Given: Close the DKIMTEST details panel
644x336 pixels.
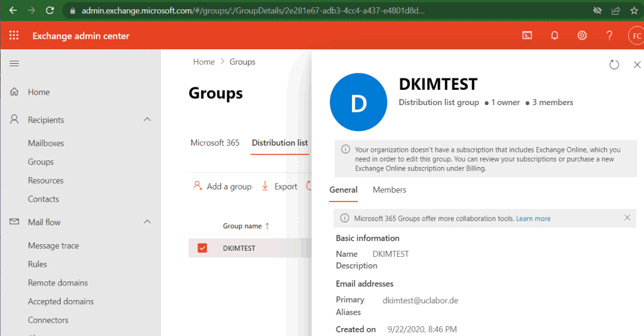Looking at the screenshot, I should (x=637, y=65).
